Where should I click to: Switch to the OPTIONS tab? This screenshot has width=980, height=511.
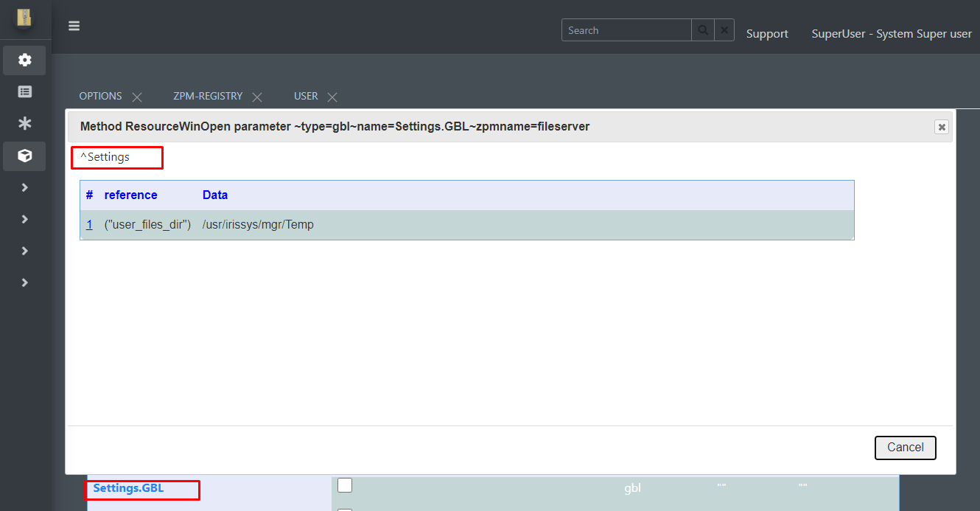pyautogui.click(x=100, y=96)
